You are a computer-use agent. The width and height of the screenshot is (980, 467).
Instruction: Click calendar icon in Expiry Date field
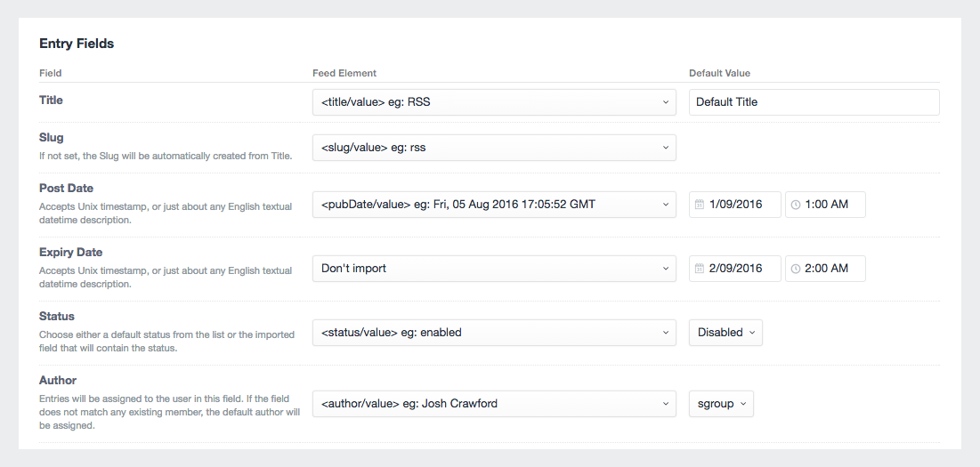tap(700, 269)
